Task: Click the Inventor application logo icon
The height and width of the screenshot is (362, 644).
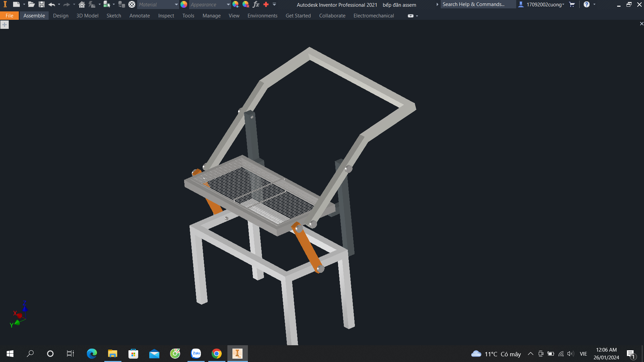Action: (5, 4)
